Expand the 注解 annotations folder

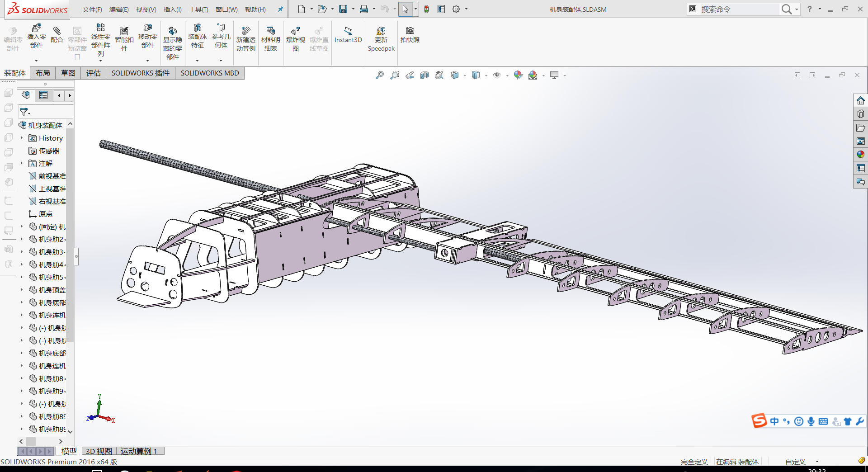click(x=21, y=163)
